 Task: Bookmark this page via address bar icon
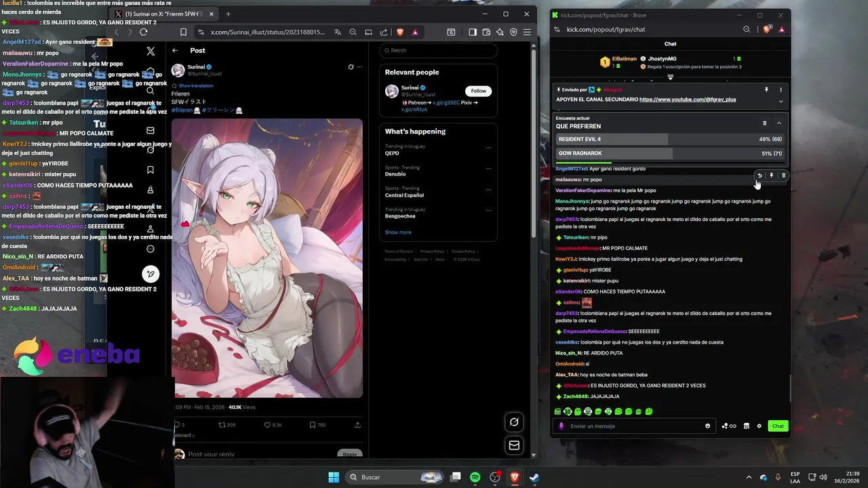point(183,32)
